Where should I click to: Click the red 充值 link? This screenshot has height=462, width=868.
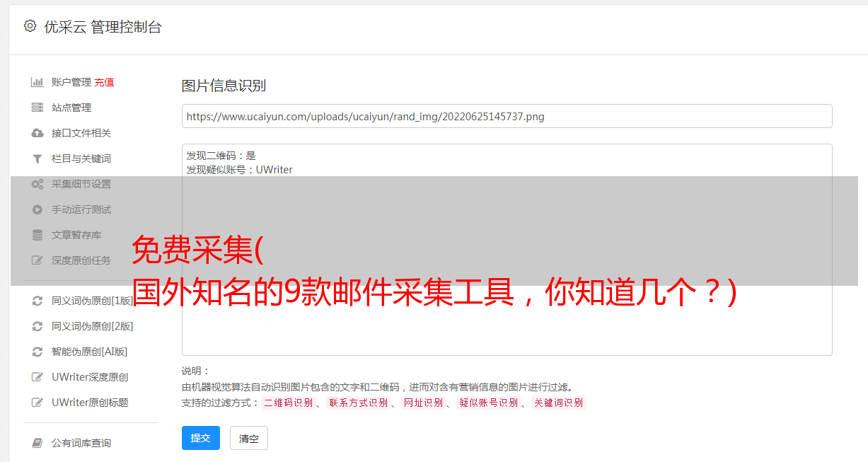[104, 82]
